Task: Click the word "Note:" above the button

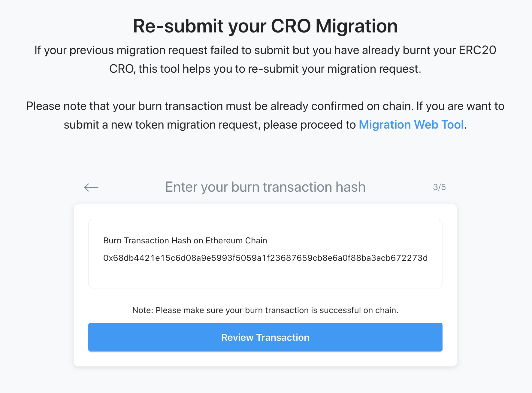Action: (143, 310)
